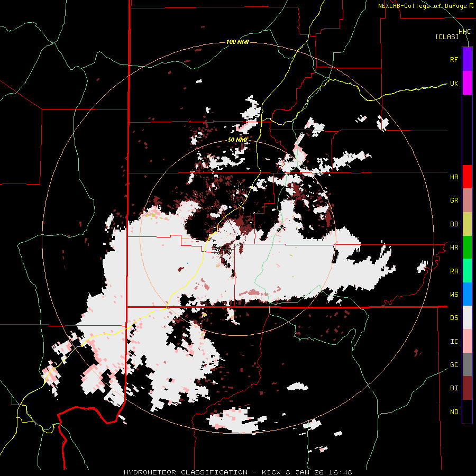Click the BI legend label
This screenshot has width=476, height=476.
click(454, 388)
